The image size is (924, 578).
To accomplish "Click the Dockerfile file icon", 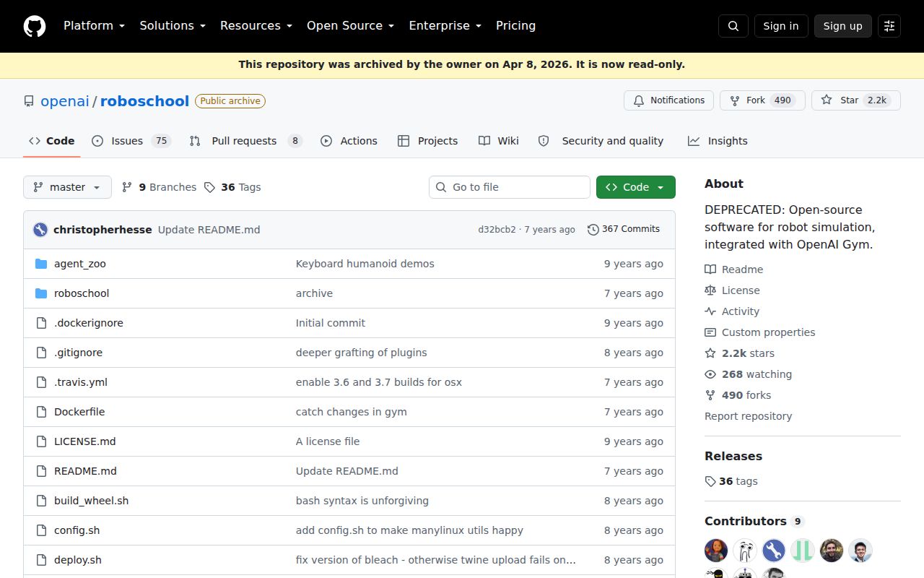I will point(41,412).
